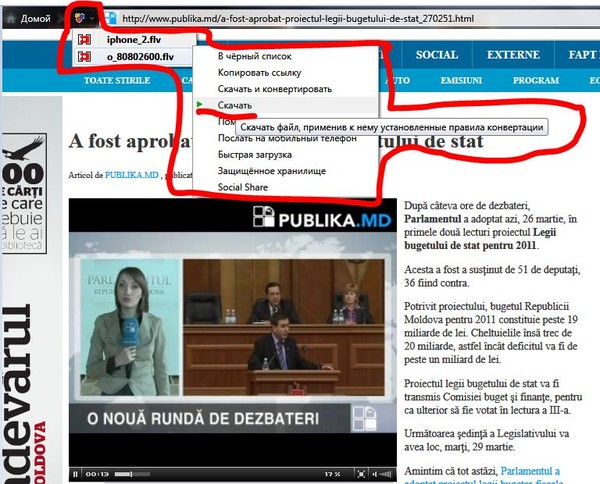
Task: Open the EXTERNE navigation tab
Action: [x=513, y=55]
